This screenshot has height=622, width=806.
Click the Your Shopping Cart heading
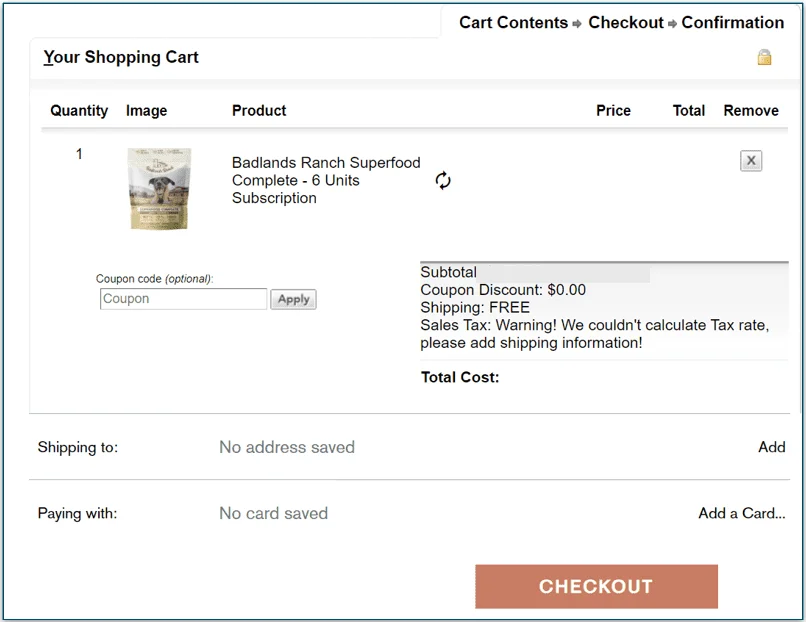(x=120, y=57)
